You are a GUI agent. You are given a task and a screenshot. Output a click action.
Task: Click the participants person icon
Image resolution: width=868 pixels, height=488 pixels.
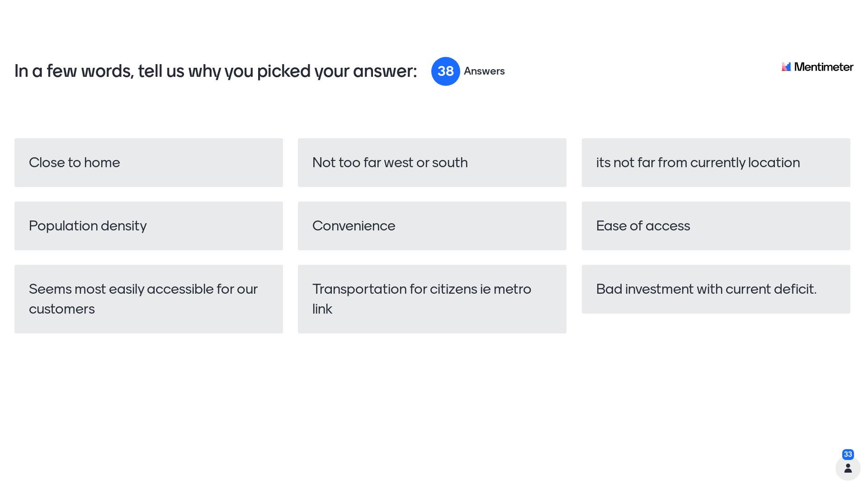848,468
